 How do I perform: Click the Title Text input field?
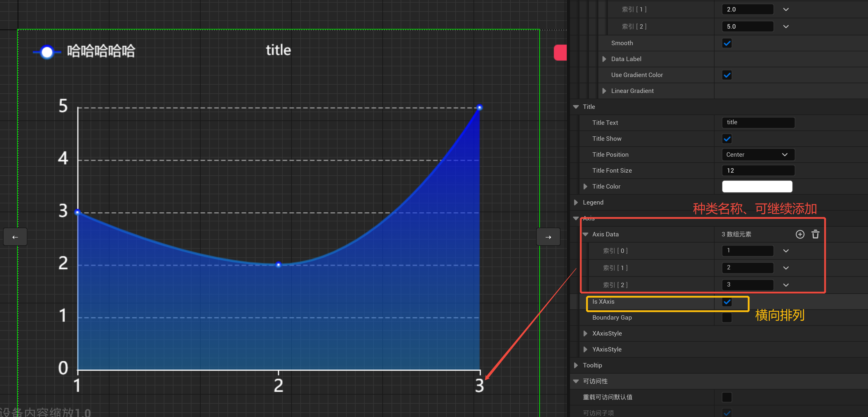click(758, 122)
